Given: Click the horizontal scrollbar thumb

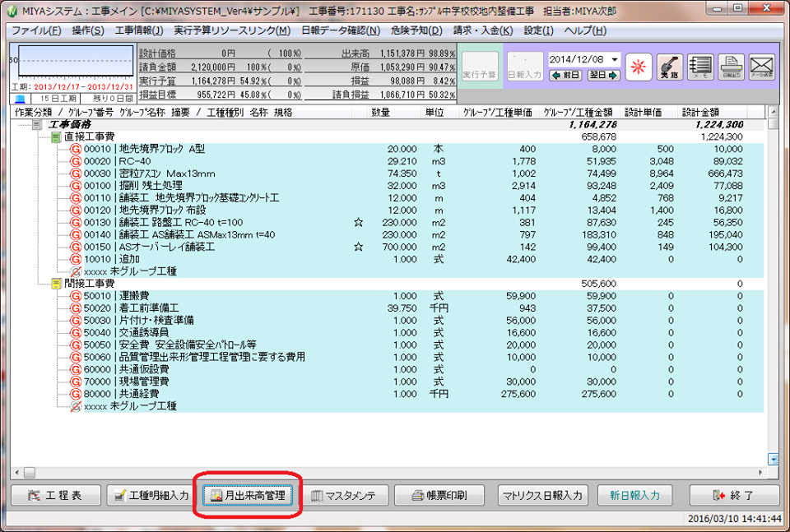Looking at the screenshot, I should (x=30, y=473).
